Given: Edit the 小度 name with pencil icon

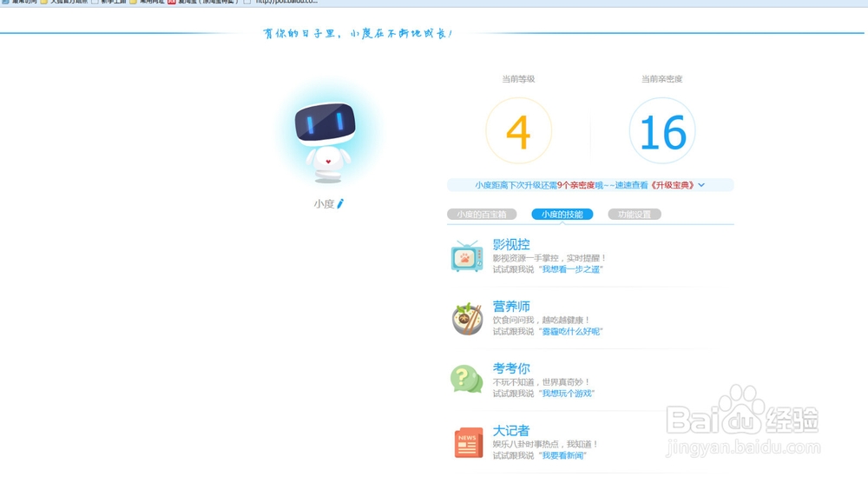Looking at the screenshot, I should click(x=340, y=204).
